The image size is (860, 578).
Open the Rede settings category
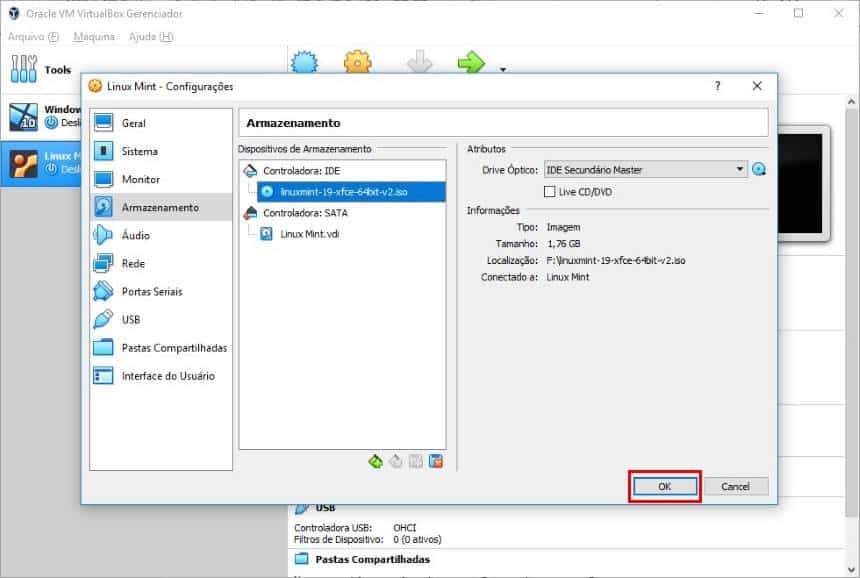click(x=161, y=264)
